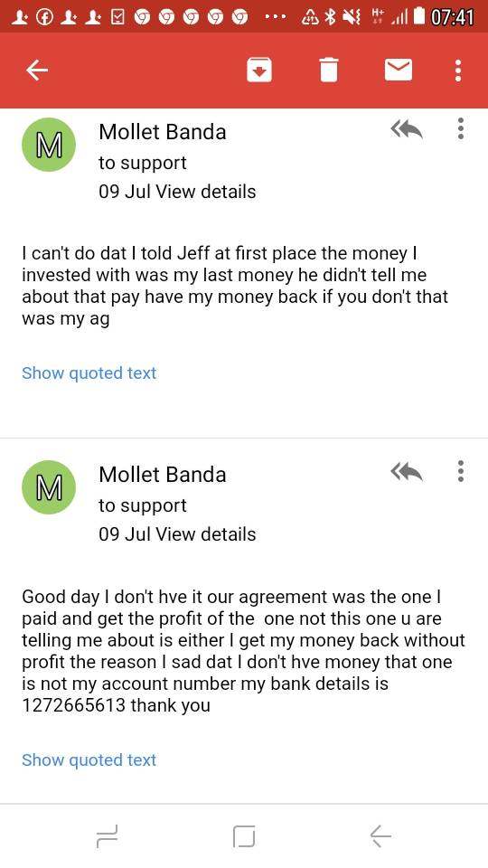Reply all to the first message
This screenshot has width=488, height=868.
coord(406,130)
